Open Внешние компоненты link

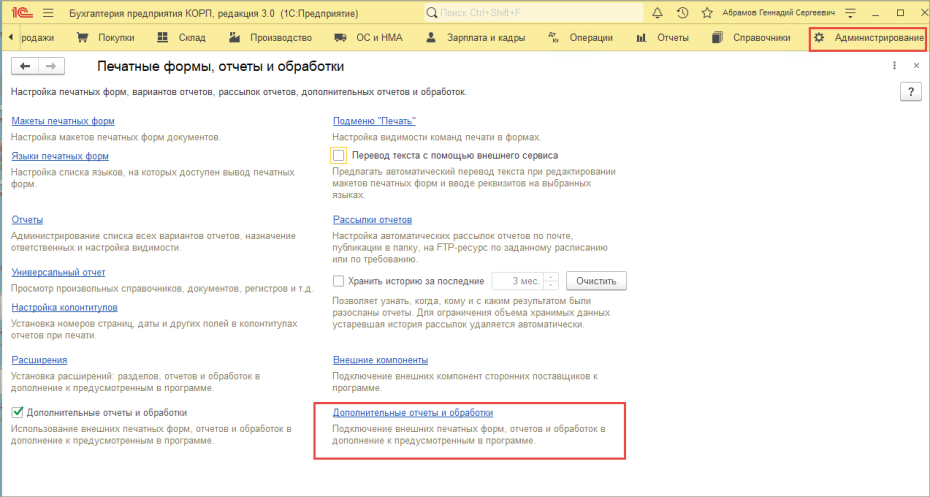[x=380, y=359]
